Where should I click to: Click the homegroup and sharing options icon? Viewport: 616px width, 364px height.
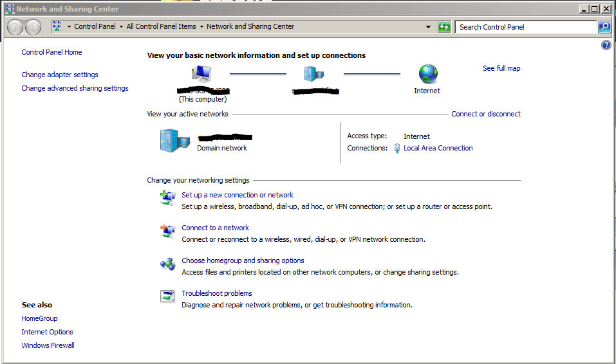click(167, 264)
